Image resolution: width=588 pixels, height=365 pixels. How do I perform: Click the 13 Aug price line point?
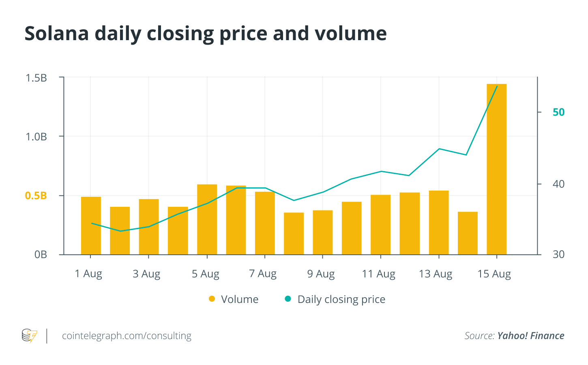click(x=439, y=149)
